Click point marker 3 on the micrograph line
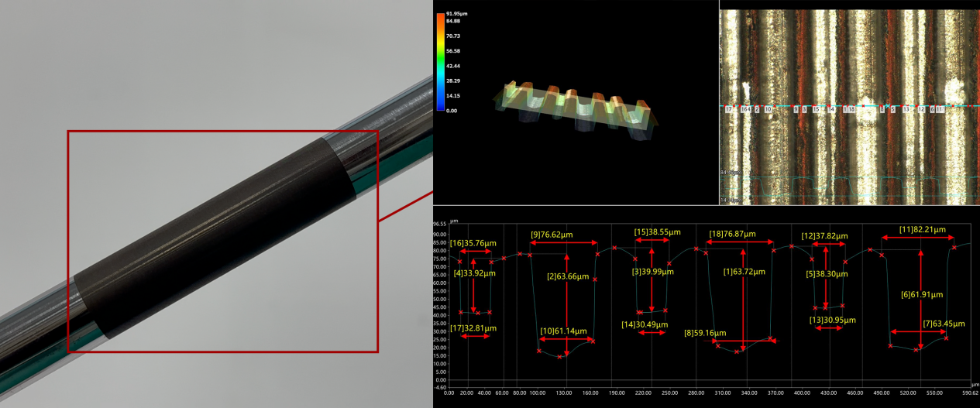 [x=804, y=109]
